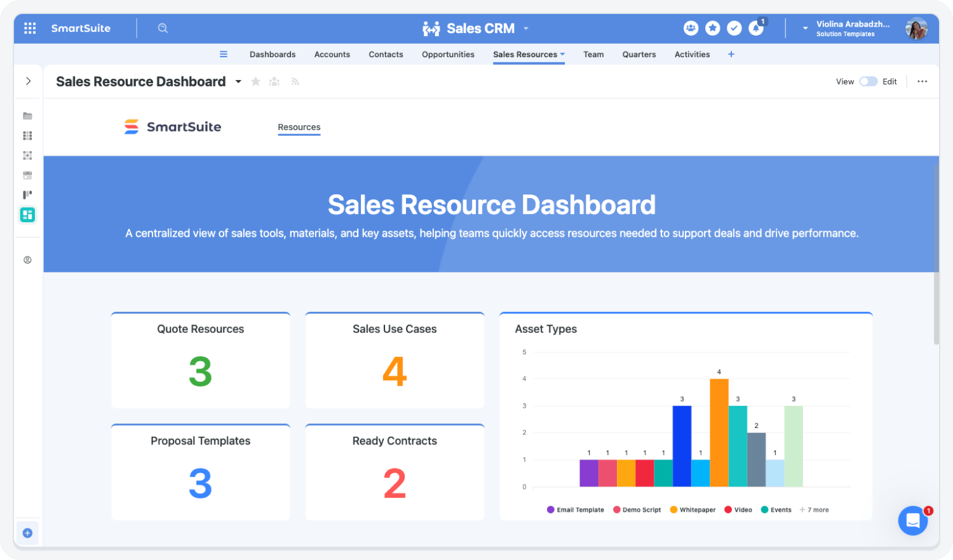Click the feed icon beside dashboard title
Image resolution: width=953 pixels, height=560 pixels.
[295, 81]
